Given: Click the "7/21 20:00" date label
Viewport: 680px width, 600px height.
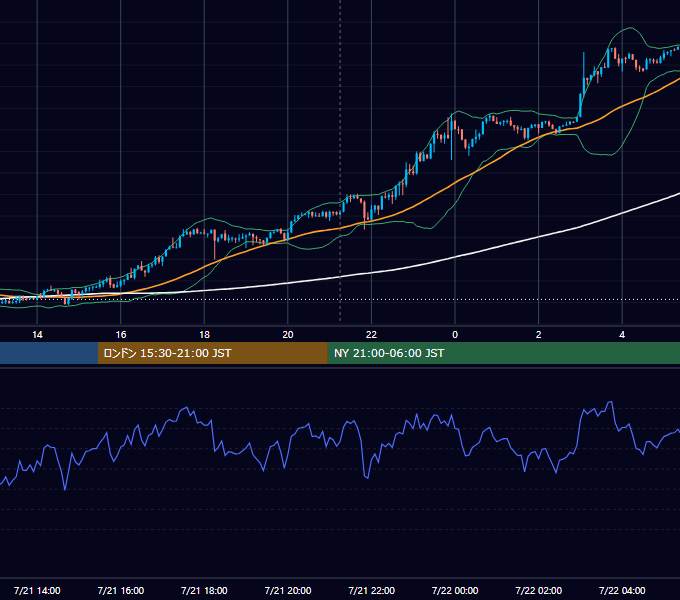Looking at the screenshot, I should click(288, 590).
